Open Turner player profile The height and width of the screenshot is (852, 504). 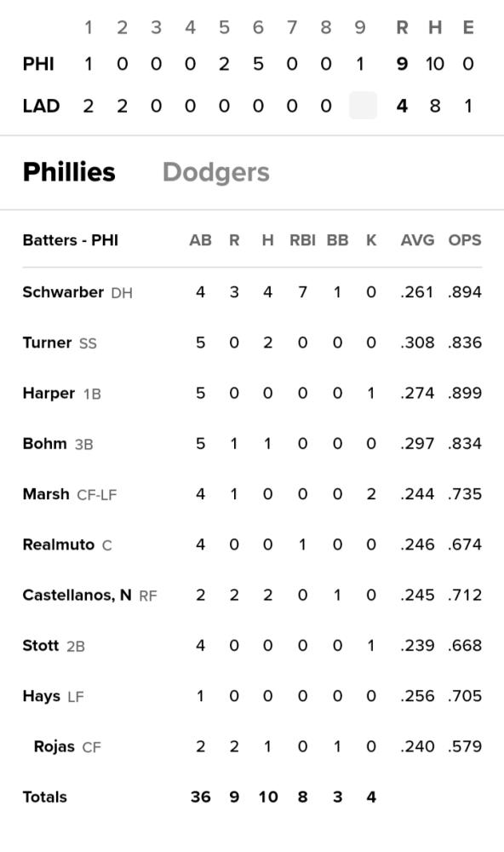tap(48, 343)
